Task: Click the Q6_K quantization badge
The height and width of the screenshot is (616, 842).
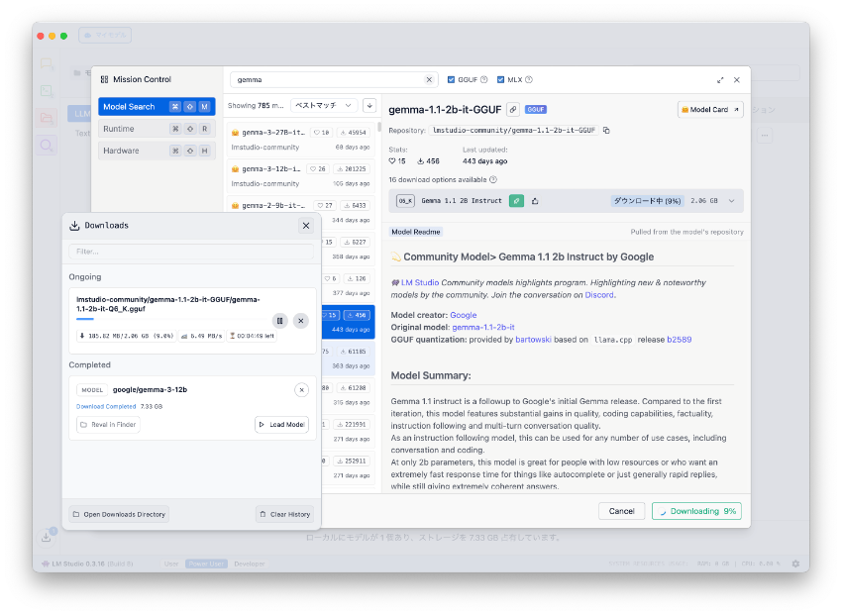Action: (405, 201)
